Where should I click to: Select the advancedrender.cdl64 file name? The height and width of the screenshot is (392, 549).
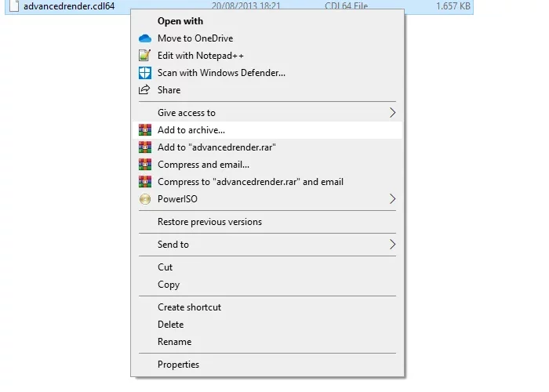point(69,6)
